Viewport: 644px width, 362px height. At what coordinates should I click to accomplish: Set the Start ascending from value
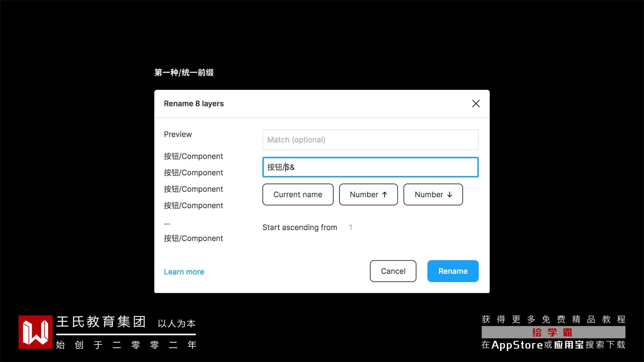click(x=351, y=227)
